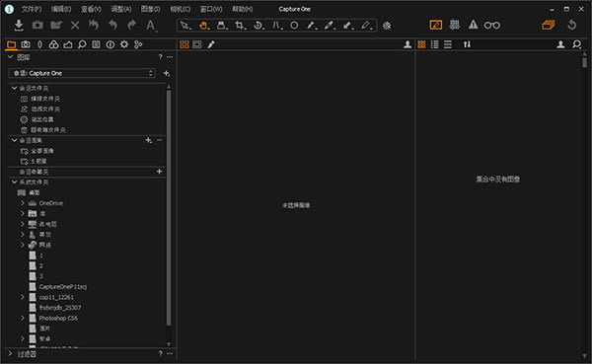Image resolution: width=592 pixels, height=364 pixels.
Task: Open the session Capture One dropdown
Action: tap(82, 73)
